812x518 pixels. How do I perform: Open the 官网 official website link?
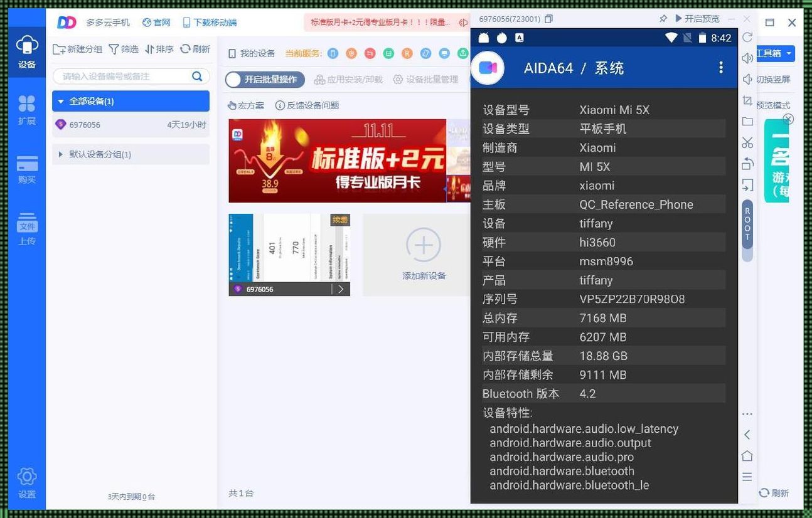pos(156,22)
